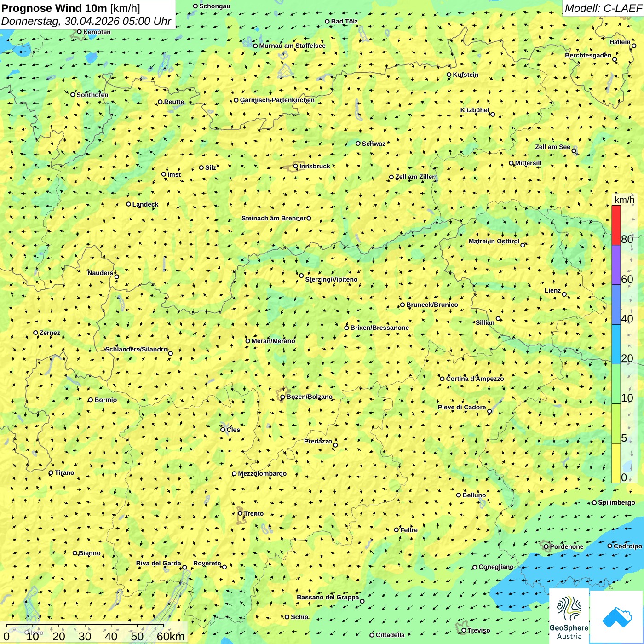Screen dimensions: 644x644
Task: Click the yellow 0 km/h legend color
Action: pos(616,463)
